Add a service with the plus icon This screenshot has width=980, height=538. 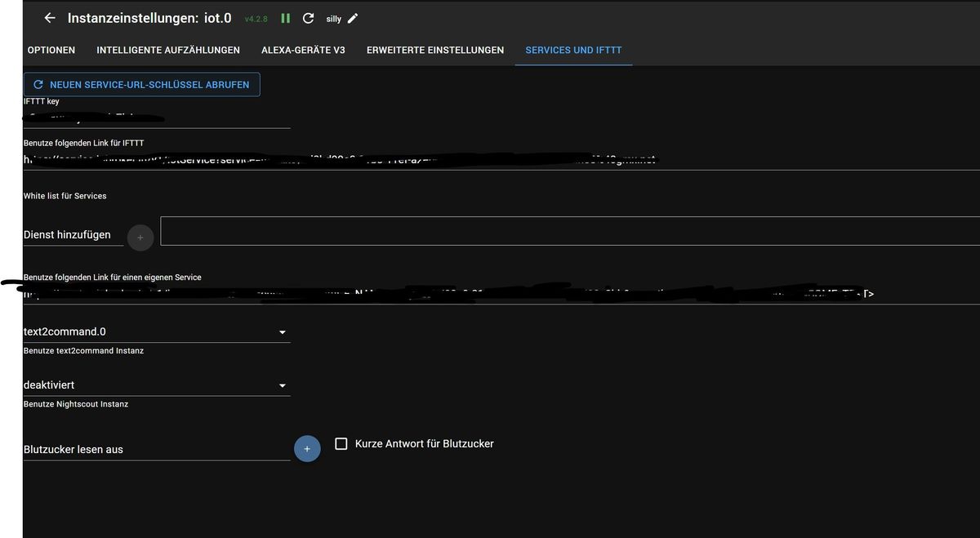140,238
